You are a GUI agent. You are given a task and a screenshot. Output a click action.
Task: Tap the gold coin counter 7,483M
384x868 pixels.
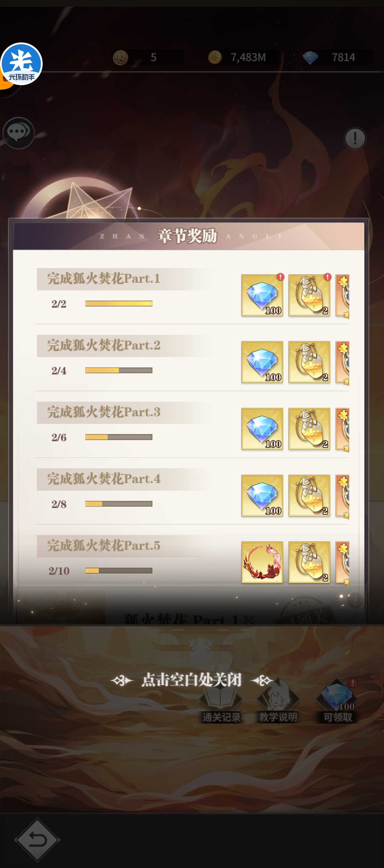pyautogui.click(x=243, y=57)
